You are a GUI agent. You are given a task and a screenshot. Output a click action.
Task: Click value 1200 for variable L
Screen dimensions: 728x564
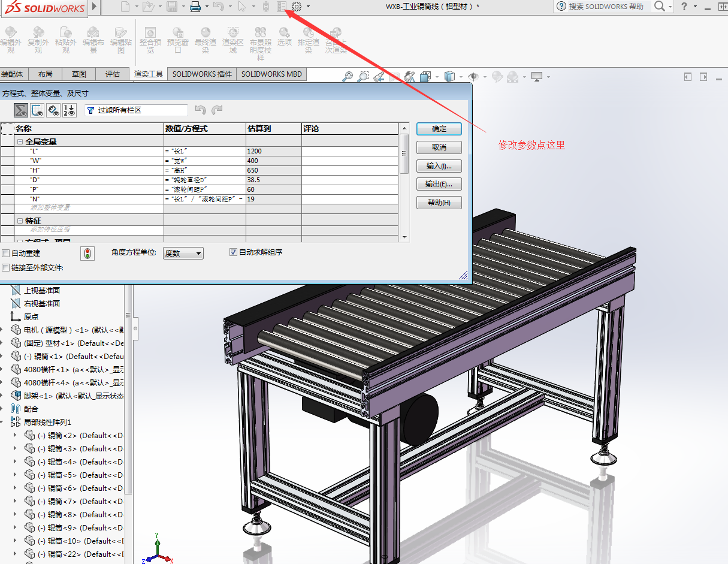[x=274, y=151]
